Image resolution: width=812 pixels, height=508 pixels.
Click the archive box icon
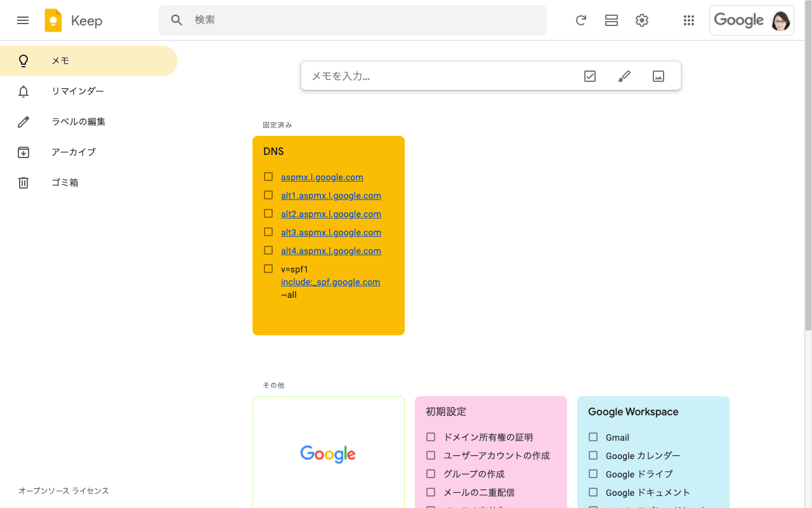(23, 152)
